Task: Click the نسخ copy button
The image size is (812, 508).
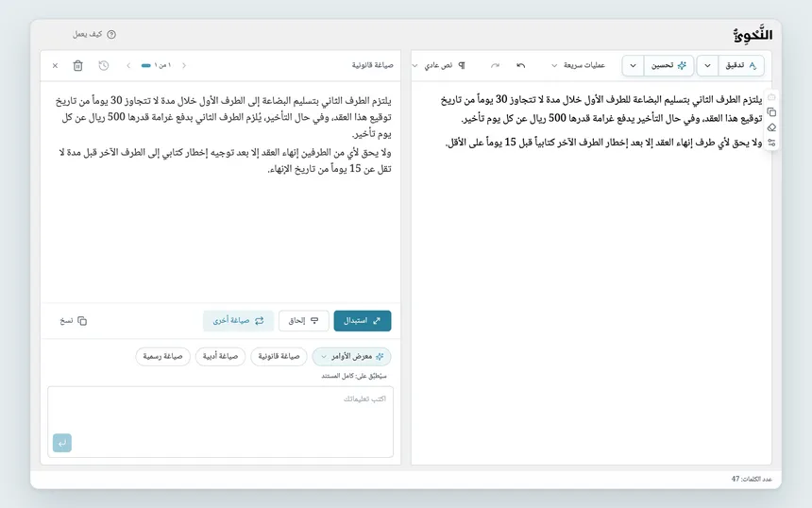Action: (x=73, y=320)
